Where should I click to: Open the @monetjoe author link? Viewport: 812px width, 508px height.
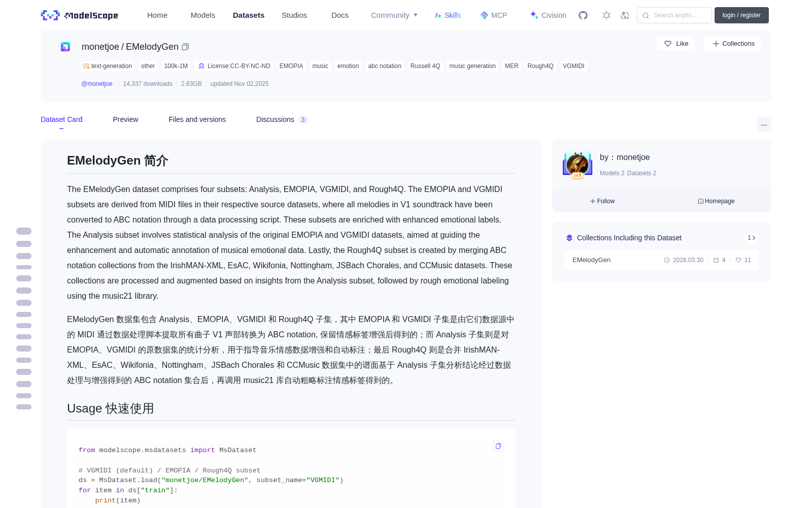[x=97, y=84]
